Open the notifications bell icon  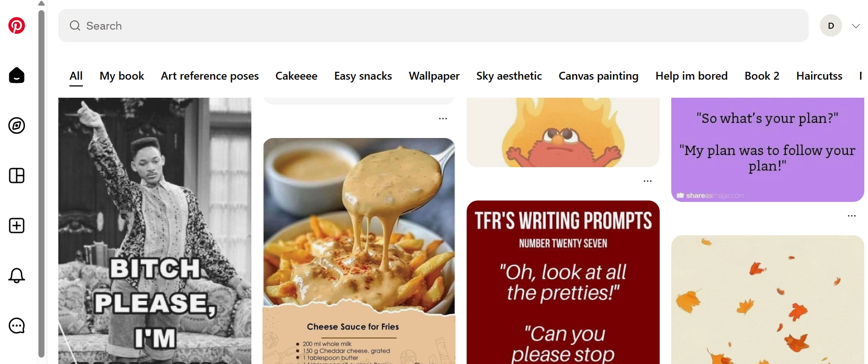click(x=17, y=276)
